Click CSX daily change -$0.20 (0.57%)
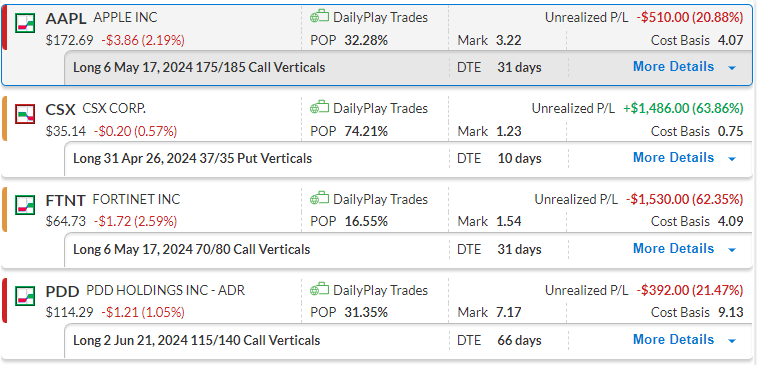757x365 pixels. 135,131
